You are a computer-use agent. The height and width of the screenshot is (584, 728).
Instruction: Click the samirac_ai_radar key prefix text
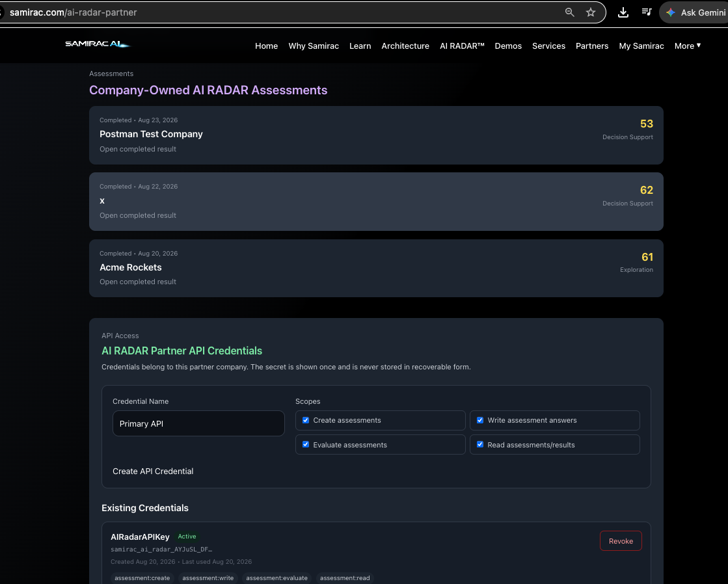tap(161, 549)
